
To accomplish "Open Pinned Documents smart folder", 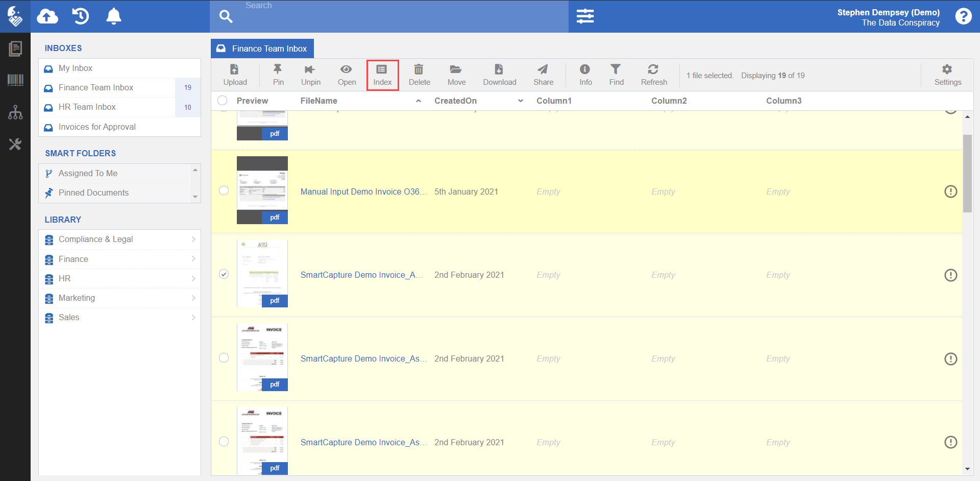I will pos(115,193).
